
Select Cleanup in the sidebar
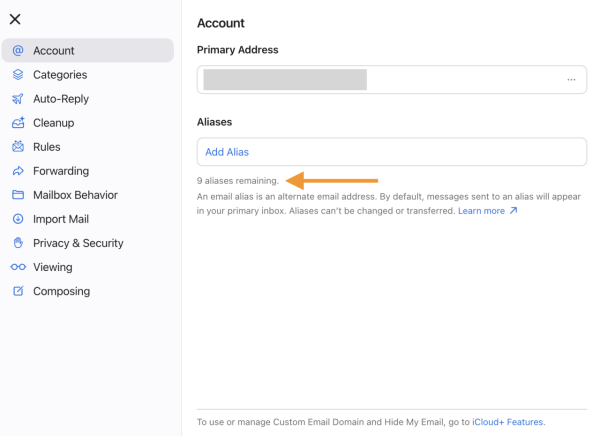click(88, 123)
